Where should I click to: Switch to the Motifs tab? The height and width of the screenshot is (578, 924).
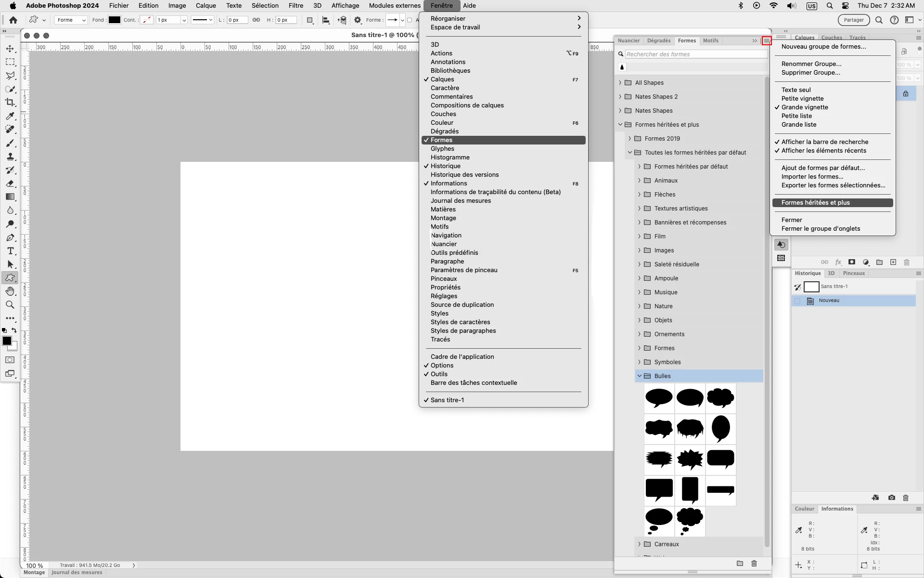pos(710,41)
